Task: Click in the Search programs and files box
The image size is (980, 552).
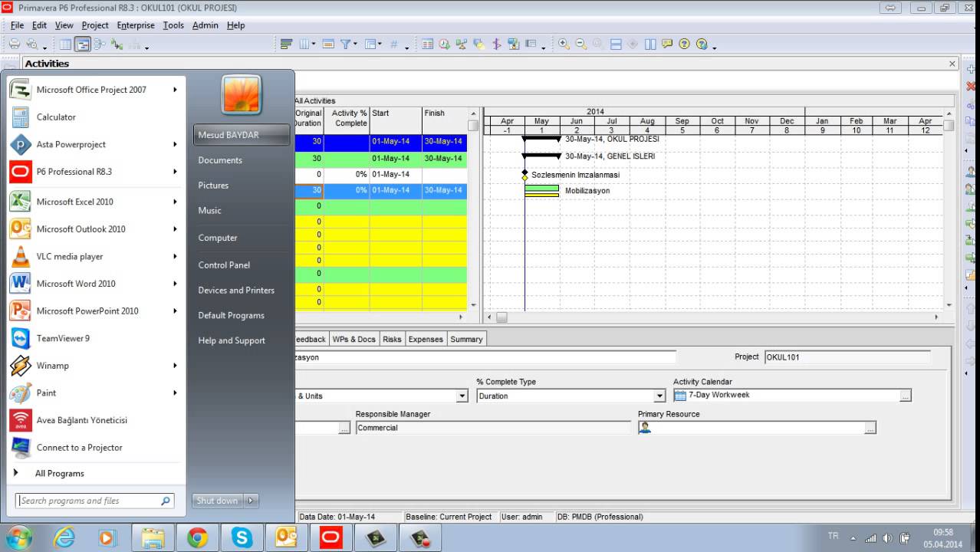Action: point(94,501)
